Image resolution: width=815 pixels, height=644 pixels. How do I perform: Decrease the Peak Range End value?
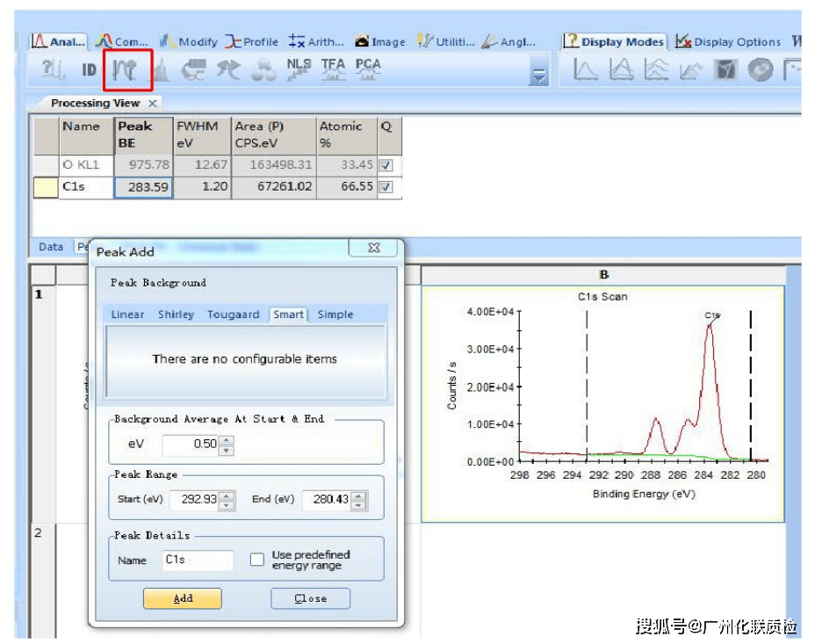358,505
